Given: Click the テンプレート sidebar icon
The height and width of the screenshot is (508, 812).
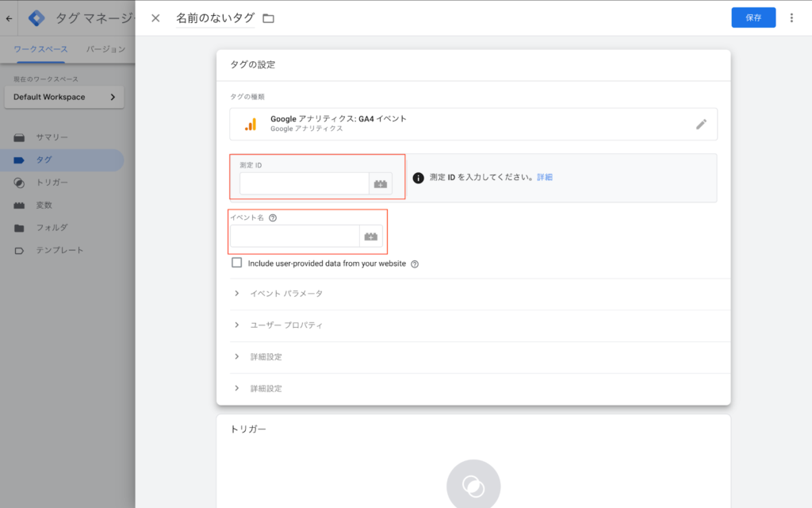Looking at the screenshot, I should (x=19, y=250).
